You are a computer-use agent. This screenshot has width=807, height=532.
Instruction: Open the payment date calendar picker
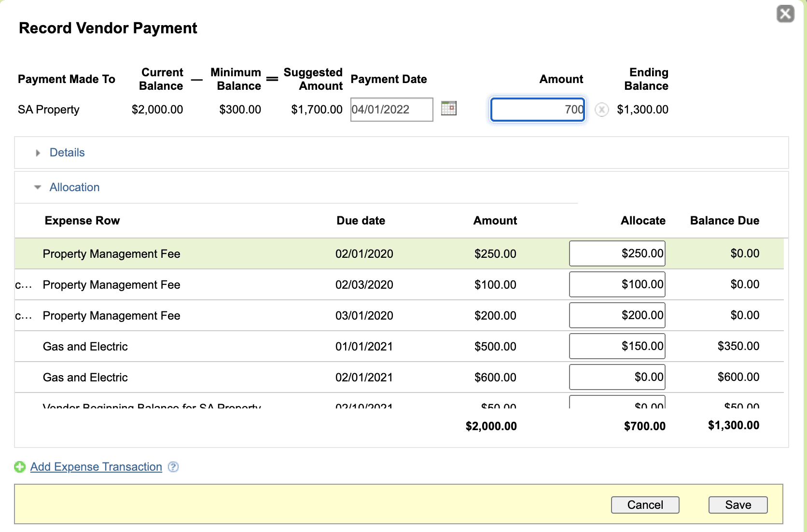(x=448, y=109)
